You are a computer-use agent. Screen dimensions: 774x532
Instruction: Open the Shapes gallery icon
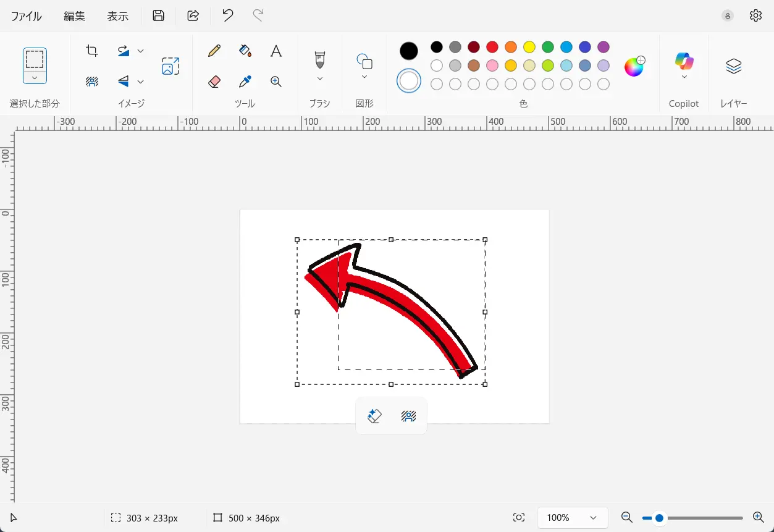pyautogui.click(x=364, y=61)
